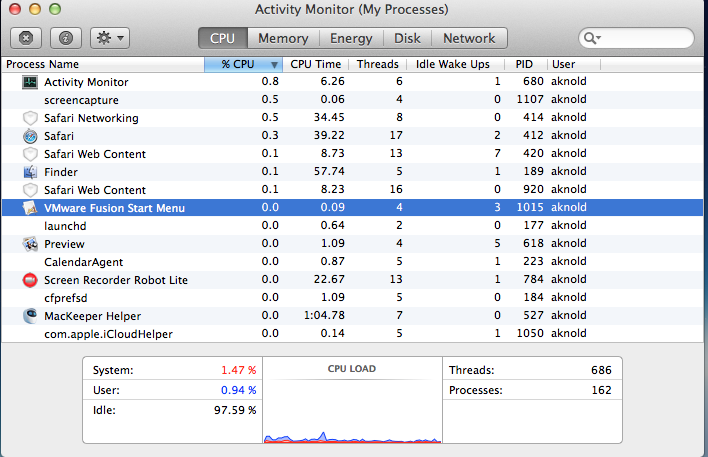
Task: Sort by CPU Time column header
Action: [316, 64]
